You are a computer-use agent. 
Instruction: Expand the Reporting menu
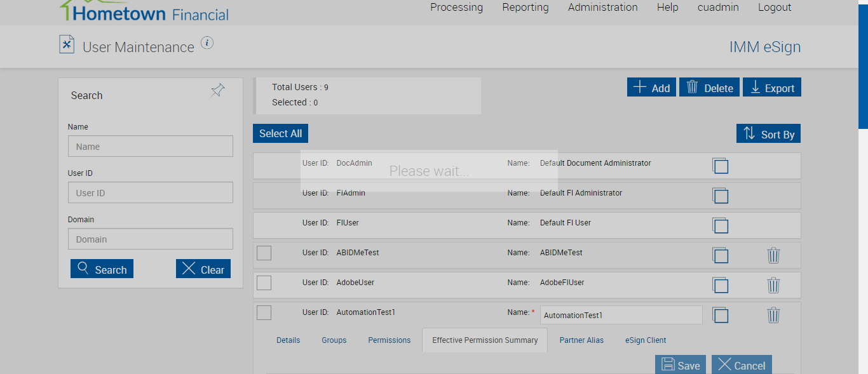(x=525, y=8)
